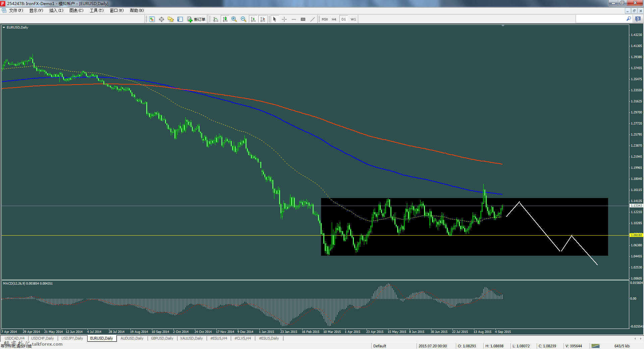Switch to USDJPY,Daily chart tab
Image resolution: width=644 pixels, height=349 pixels.
(x=72, y=338)
